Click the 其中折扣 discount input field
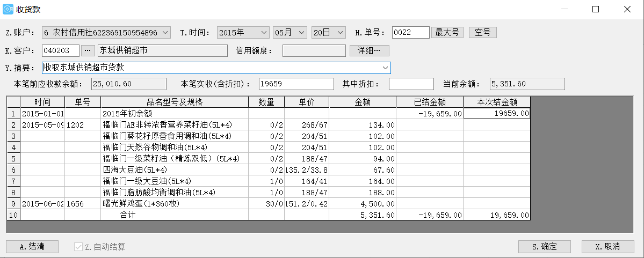 coord(411,84)
